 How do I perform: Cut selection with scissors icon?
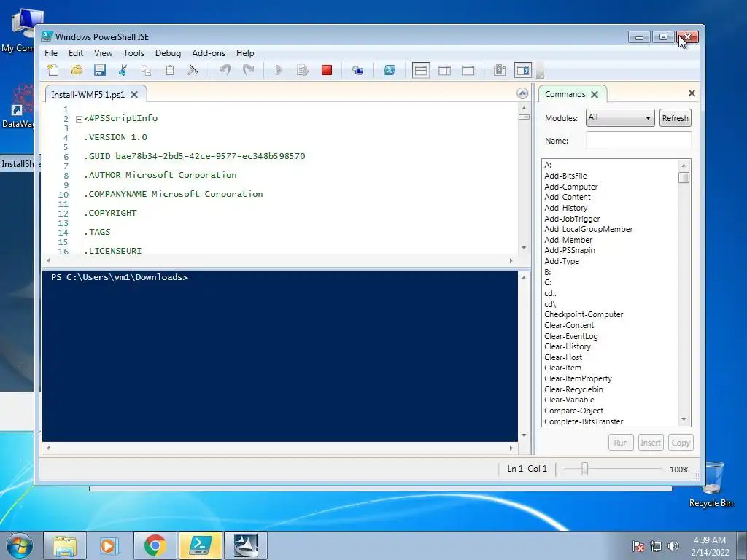pyautogui.click(x=123, y=71)
